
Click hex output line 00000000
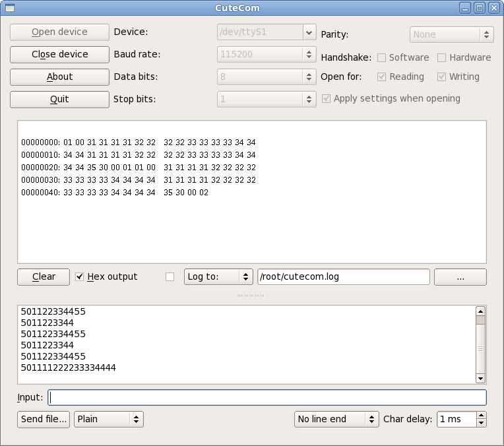[139, 143]
